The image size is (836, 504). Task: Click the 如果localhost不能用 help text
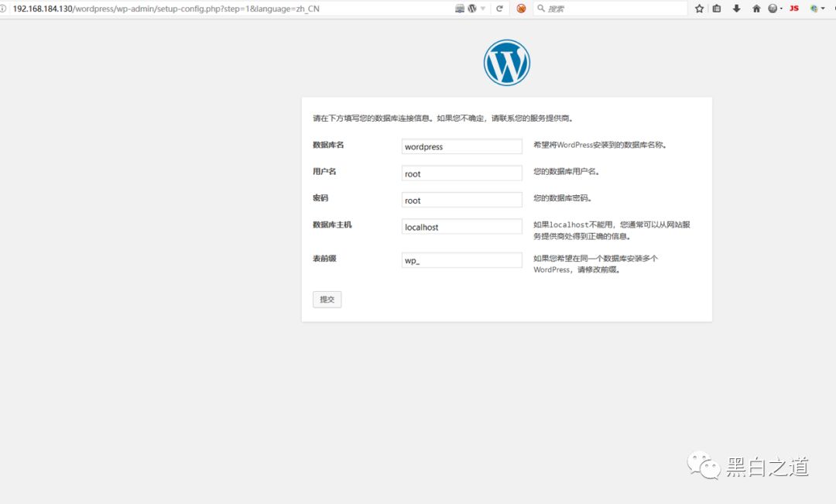click(612, 231)
